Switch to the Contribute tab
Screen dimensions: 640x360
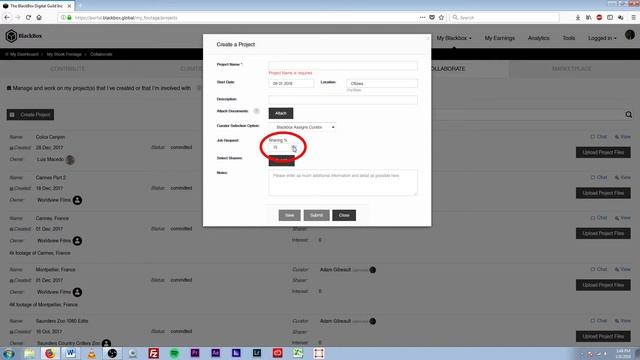coord(68,69)
